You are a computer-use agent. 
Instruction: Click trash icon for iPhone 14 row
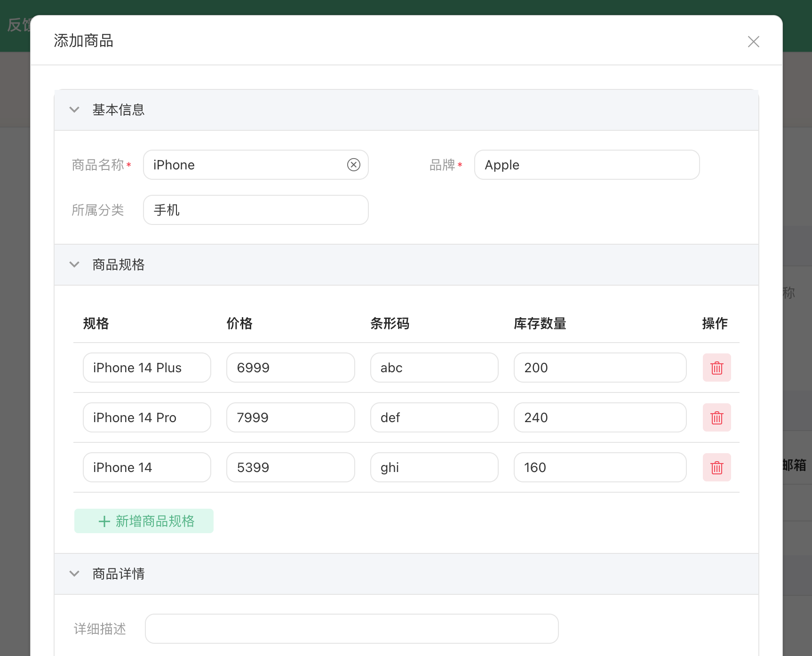[x=716, y=467]
